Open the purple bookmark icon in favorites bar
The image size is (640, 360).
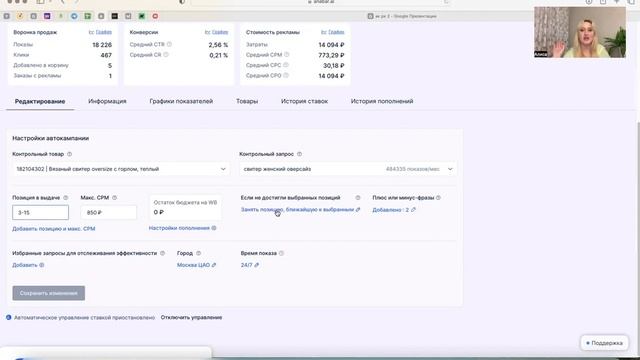(47, 16)
